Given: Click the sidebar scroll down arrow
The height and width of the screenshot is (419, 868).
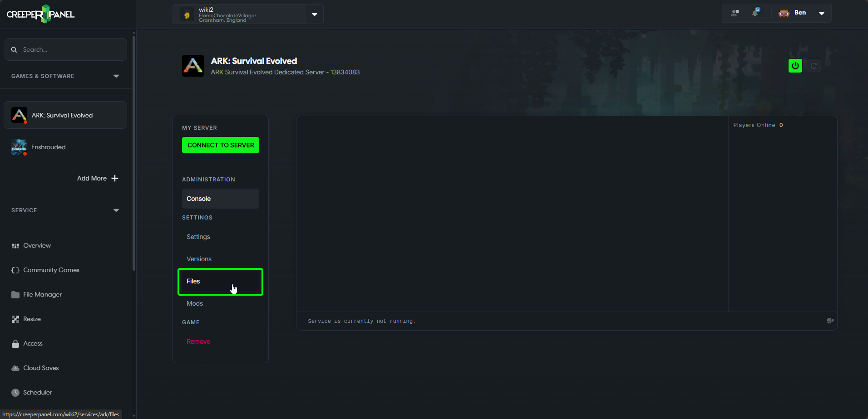Looking at the screenshot, I should pyautogui.click(x=134, y=415).
